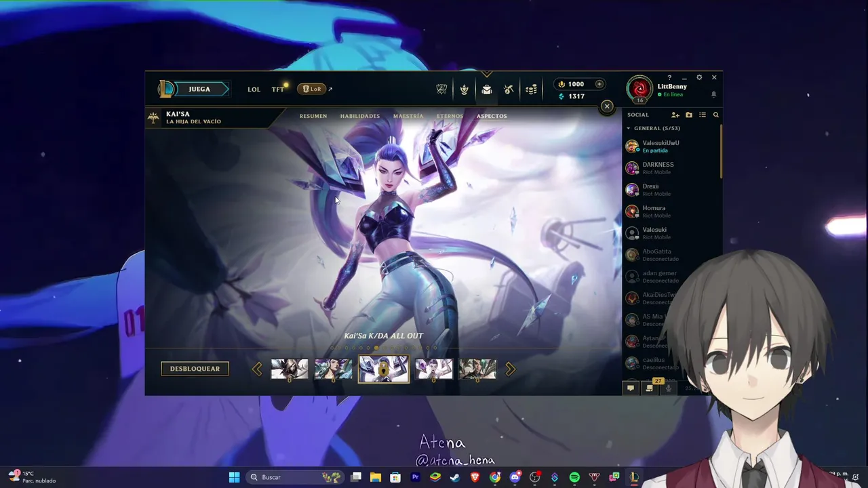The width and height of the screenshot is (868, 488).
Task: Open the profile crest icon in the top bar
Action: 464,89
